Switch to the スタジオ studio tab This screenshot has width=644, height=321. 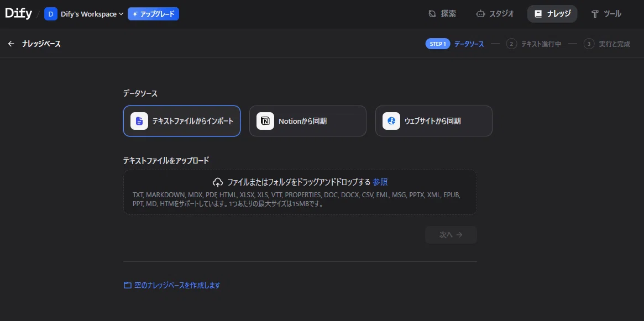point(495,14)
